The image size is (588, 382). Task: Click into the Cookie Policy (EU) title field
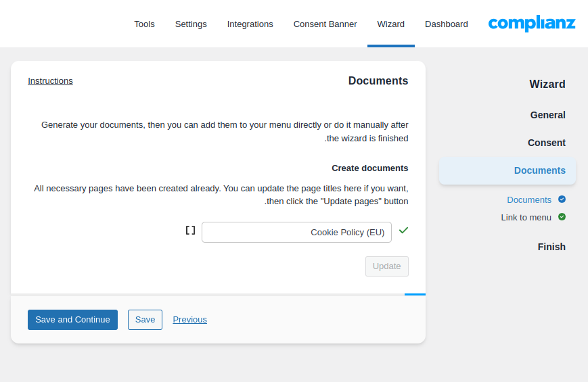(296, 232)
